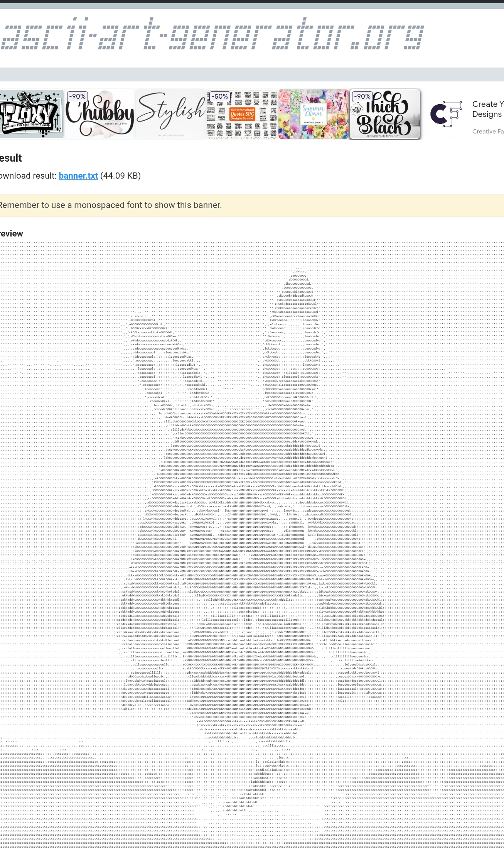Viewport: 504px width, 848px height.
Task: Open the Thick Black font thumbnail
Action: point(384,114)
